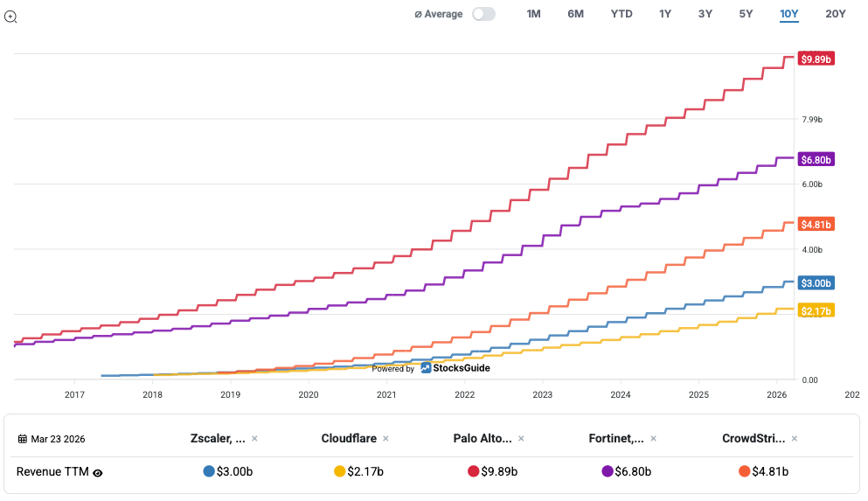The width and height of the screenshot is (868, 501).
Task: Remove Fortinet using the x icon
Action: (653, 438)
